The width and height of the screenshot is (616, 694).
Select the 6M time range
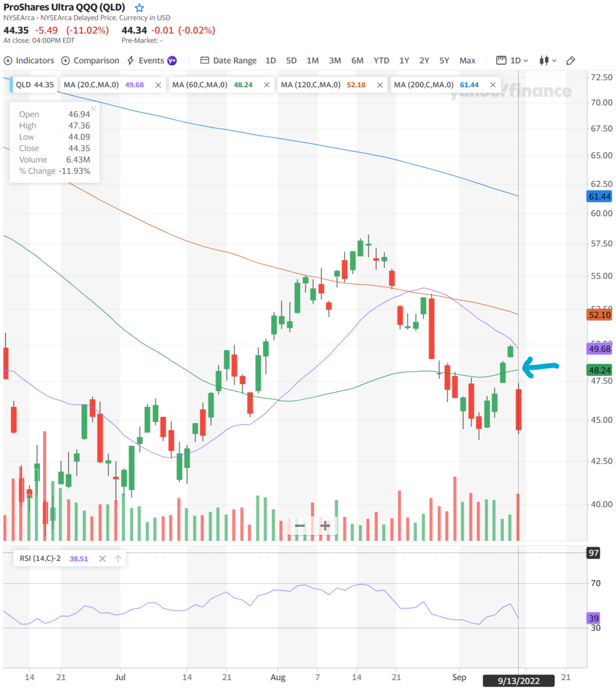click(x=357, y=61)
